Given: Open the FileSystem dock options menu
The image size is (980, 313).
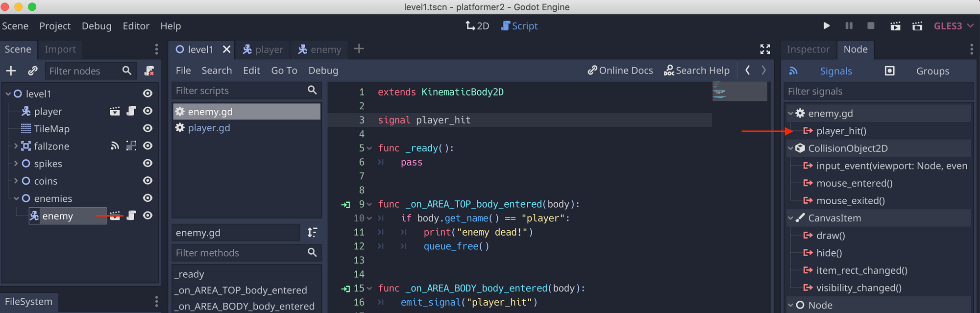Looking at the screenshot, I should point(156,301).
